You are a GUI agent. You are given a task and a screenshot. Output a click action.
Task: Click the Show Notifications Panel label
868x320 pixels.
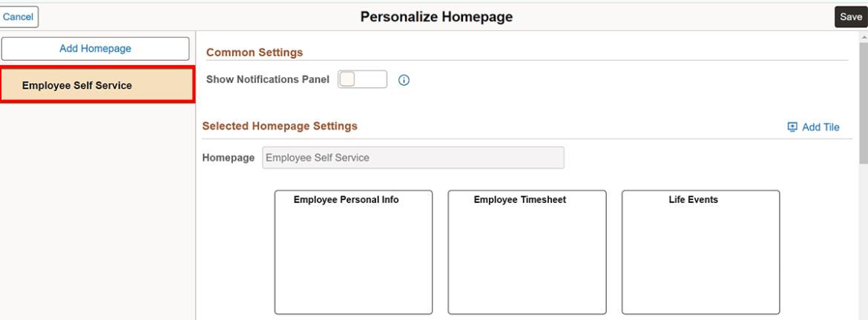point(267,79)
